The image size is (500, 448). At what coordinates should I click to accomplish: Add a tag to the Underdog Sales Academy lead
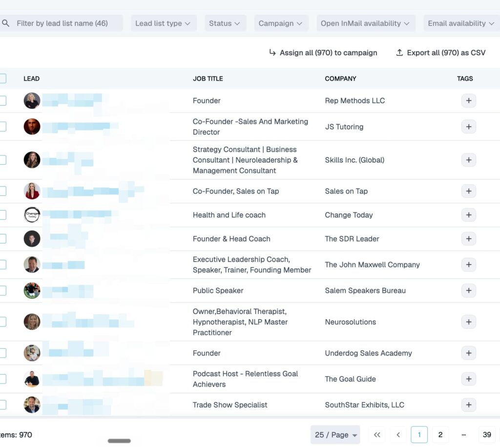468,353
